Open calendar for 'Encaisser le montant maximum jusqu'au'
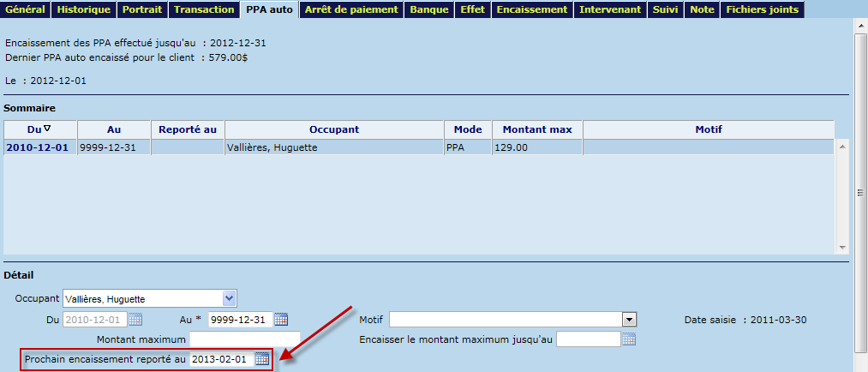This screenshot has height=372, width=868. pyautogui.click(x=629, y=339)
